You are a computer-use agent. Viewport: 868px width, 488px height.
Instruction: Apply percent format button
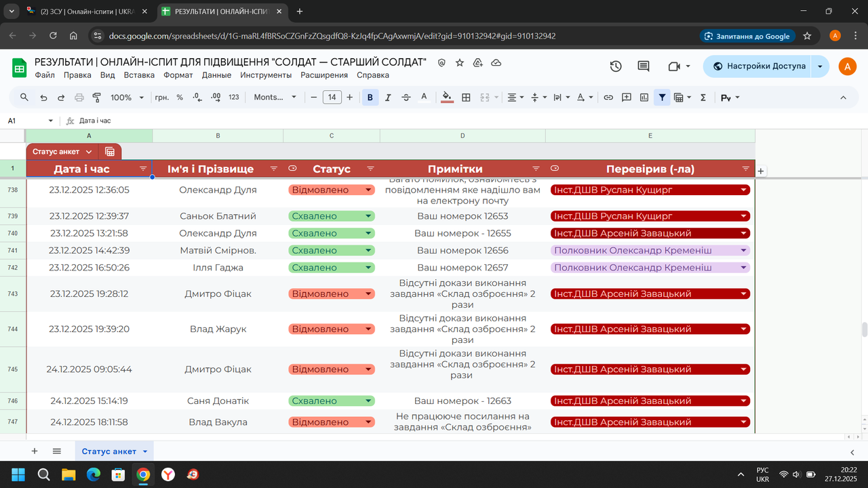180,98
